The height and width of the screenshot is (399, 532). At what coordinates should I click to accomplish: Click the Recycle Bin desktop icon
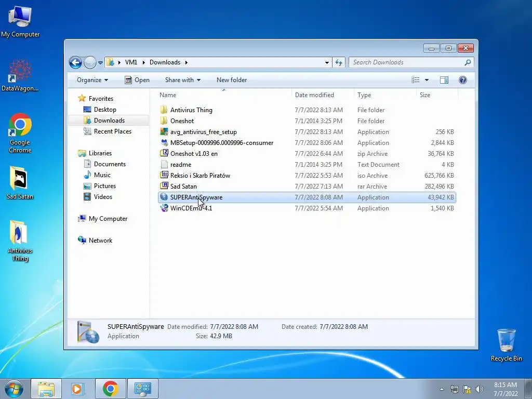(506, 345)
